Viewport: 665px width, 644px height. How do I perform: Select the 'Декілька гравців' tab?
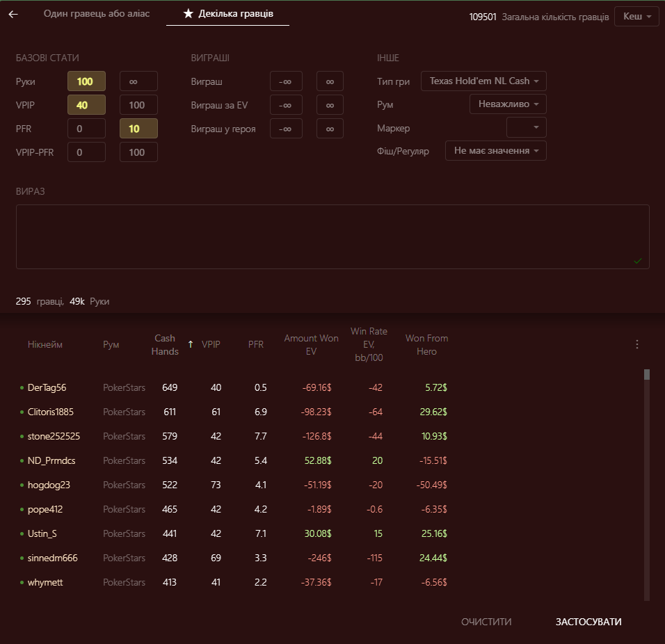click(227, 14)
